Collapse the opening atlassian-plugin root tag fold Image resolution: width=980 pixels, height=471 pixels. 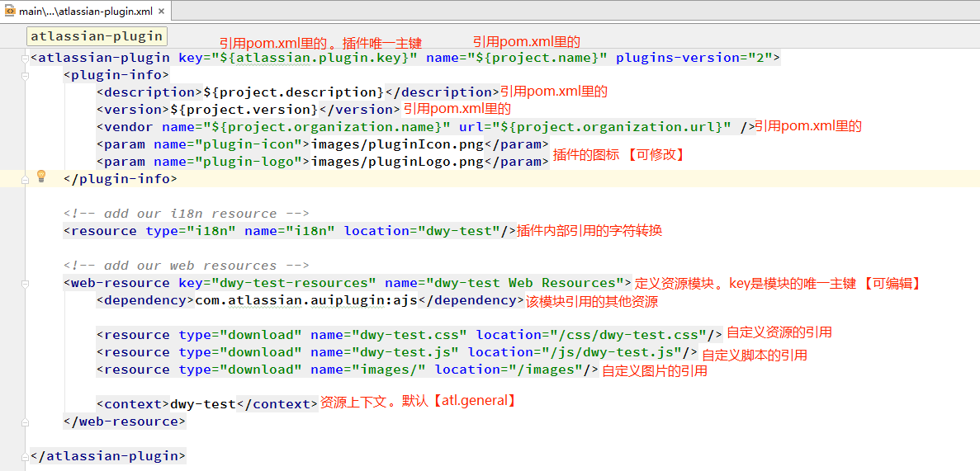[x=25, y=58]
